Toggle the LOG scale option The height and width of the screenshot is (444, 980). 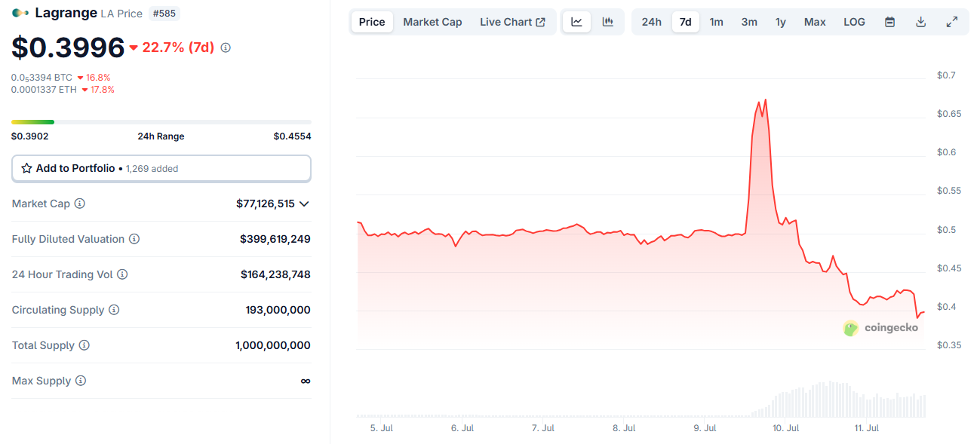854,22
